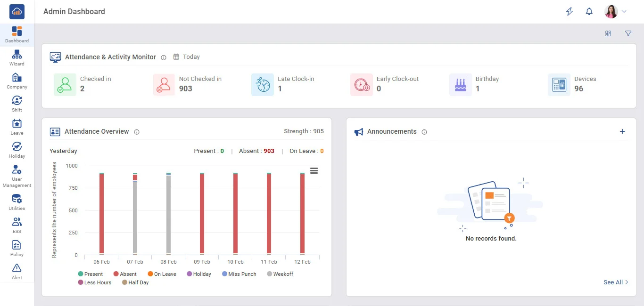This screenshot has width=644, height=306.
Task: Expand the user profile dropdown arrow
Action: click(624, 12)
